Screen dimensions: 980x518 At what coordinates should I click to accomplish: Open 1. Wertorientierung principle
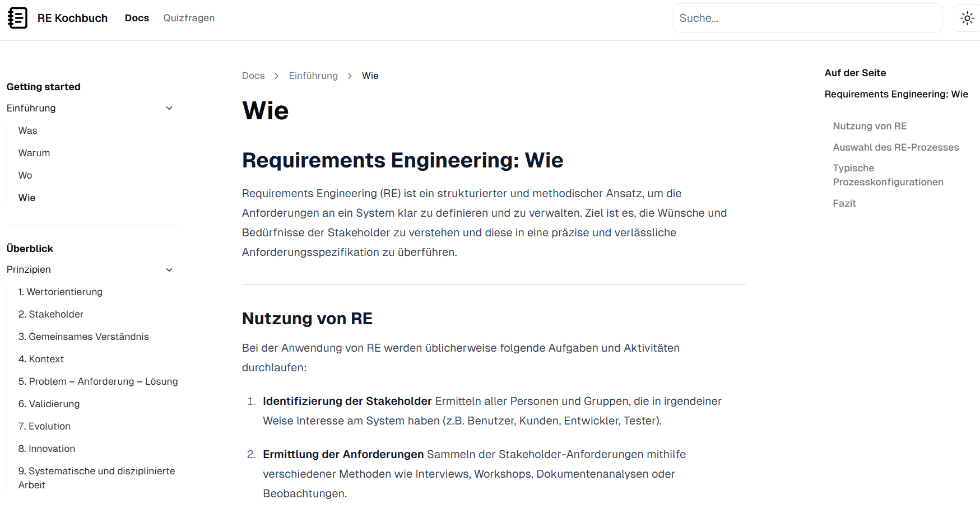(x=60, y=292)
